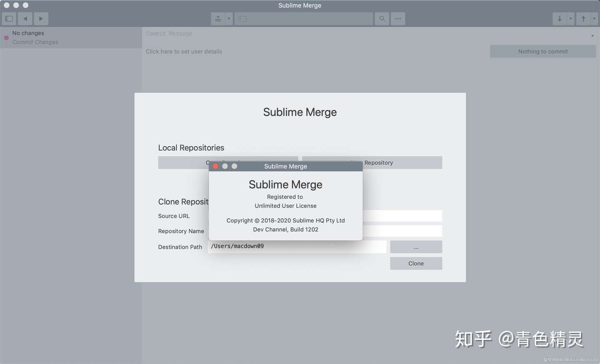Click the stash changes icon
This screenshot has height=364, width=600.
point(218,19)
